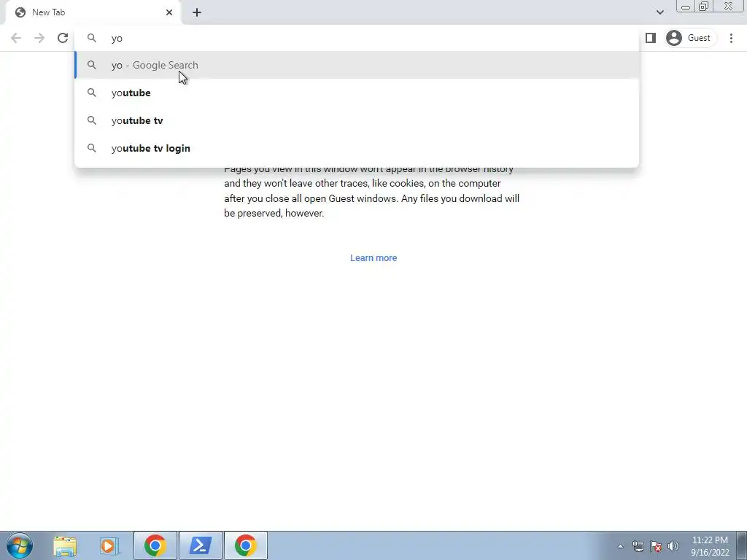Open the volume speaker tray icon

pos(673,546)
